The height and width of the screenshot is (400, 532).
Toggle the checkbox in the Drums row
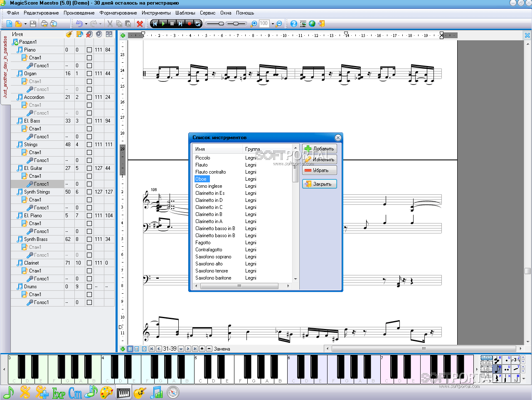point(89,287)
